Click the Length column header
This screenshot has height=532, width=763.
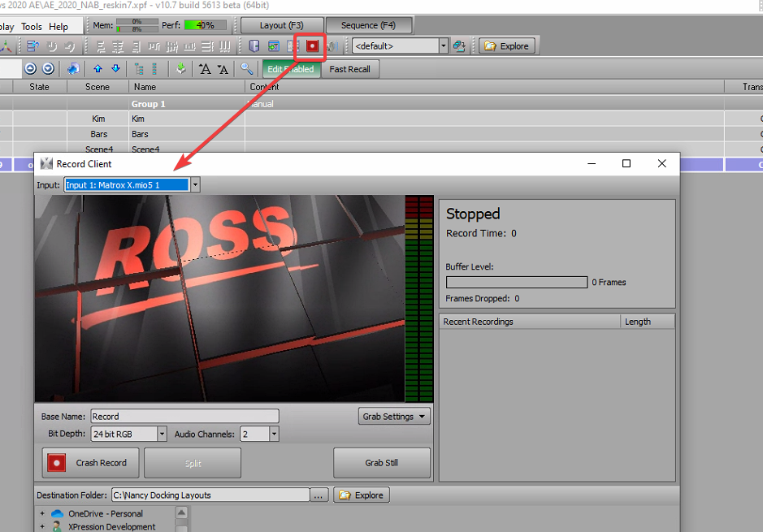click(648, 322)
